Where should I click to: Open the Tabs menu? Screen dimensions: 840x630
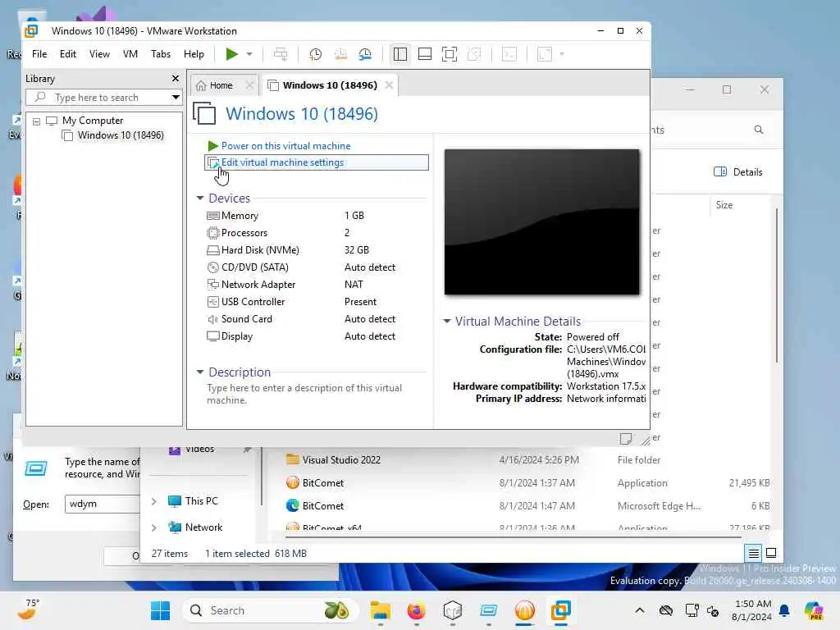coord(161,54)
